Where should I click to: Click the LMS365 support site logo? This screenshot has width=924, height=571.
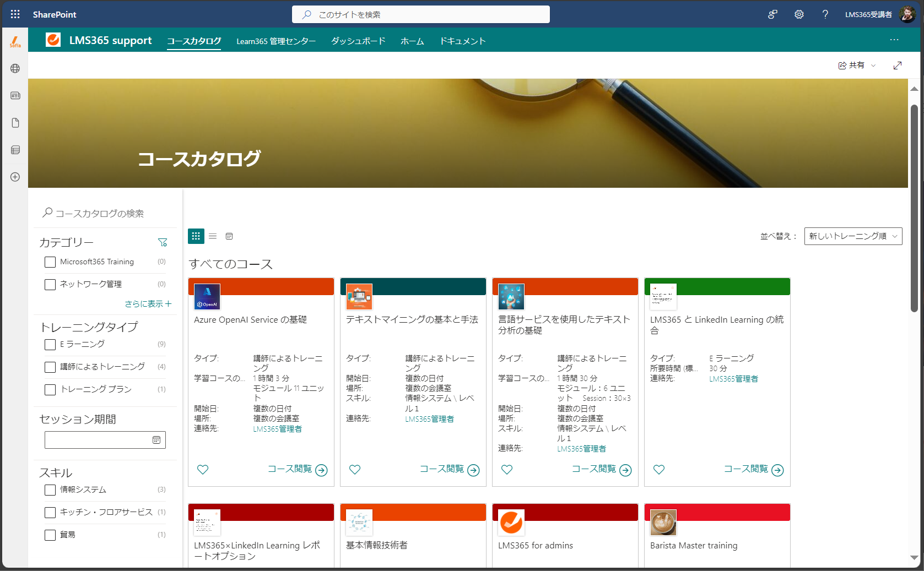[x=53, y=40]
